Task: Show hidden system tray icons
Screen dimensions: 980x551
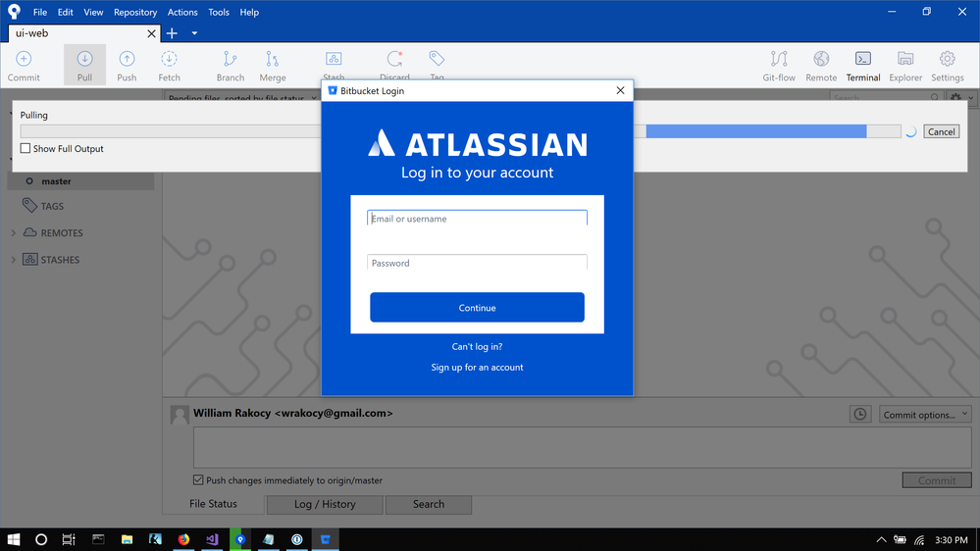Action: 881,540
